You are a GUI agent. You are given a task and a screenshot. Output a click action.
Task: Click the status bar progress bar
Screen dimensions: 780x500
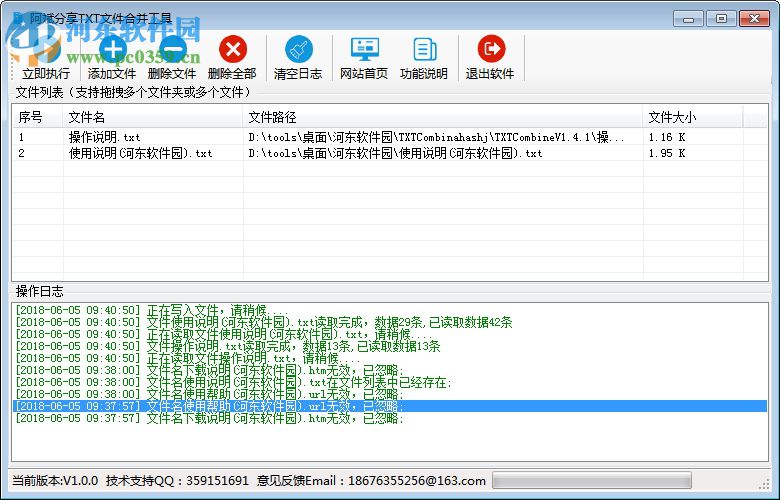tap(591, 481)
